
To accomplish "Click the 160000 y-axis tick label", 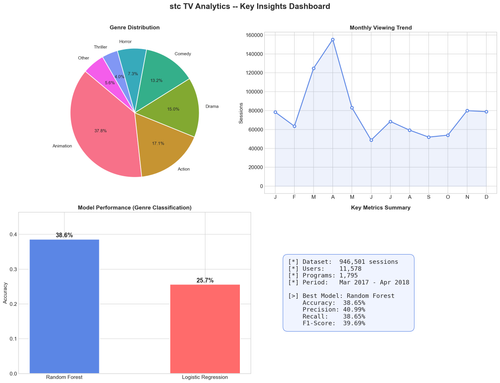I will tap(254, 35).
